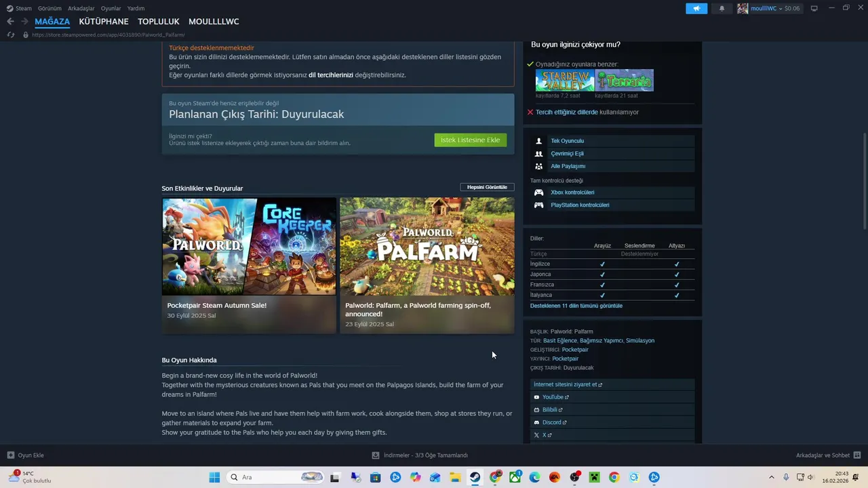This screenshot has height=488, width=868.
Task: Open Tercih ettiğiniz dillerde link
Action: (x=567, y=113)
